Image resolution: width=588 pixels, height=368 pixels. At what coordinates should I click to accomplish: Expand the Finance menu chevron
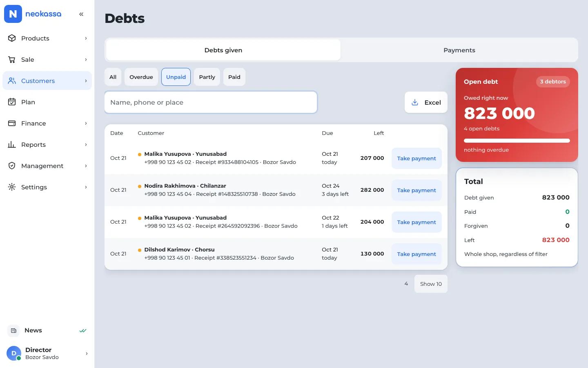86,123
